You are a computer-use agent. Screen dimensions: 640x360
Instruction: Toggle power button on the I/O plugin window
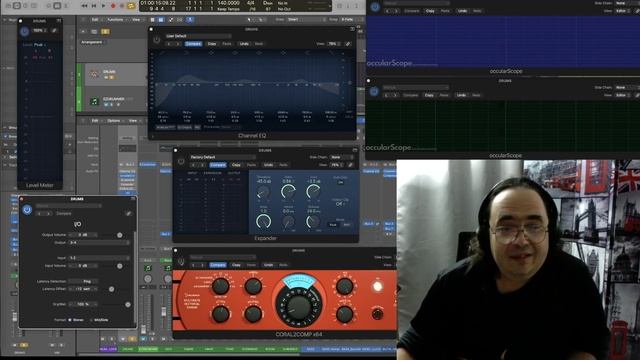pyautogui.click(x=27, y=210)
